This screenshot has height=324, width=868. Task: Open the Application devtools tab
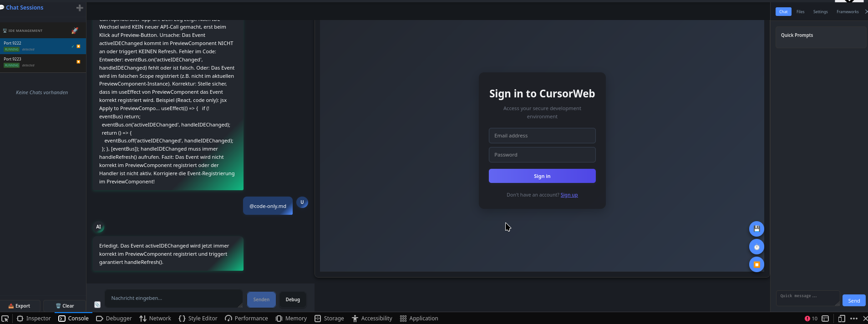point(419,319)
